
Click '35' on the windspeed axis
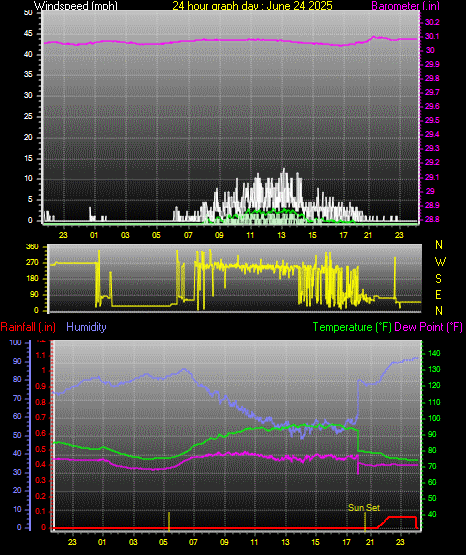coord(28,74)
